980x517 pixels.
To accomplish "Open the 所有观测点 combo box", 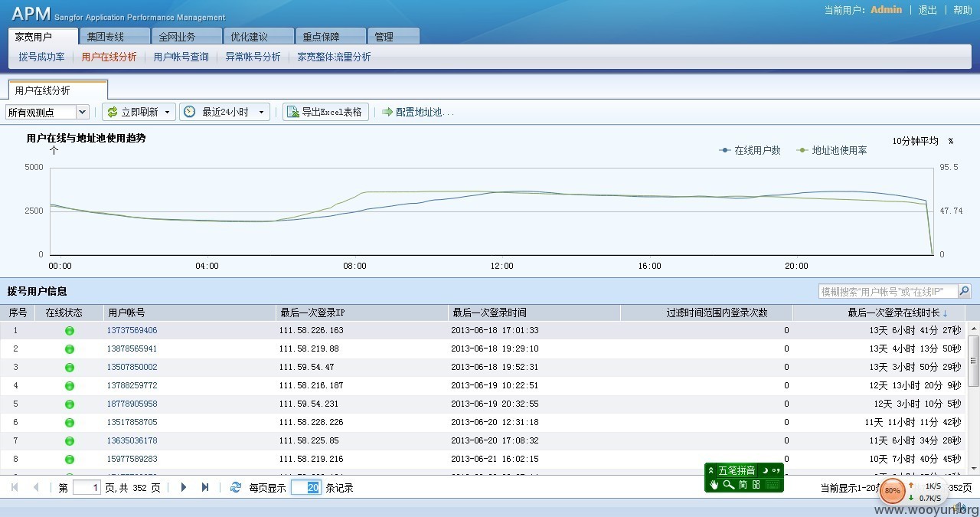I will coord(47,112).
